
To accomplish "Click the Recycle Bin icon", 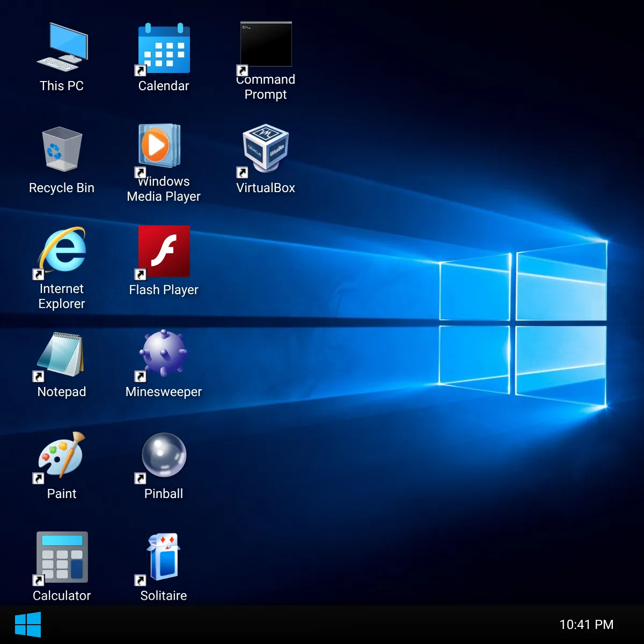I will [62, 149].
